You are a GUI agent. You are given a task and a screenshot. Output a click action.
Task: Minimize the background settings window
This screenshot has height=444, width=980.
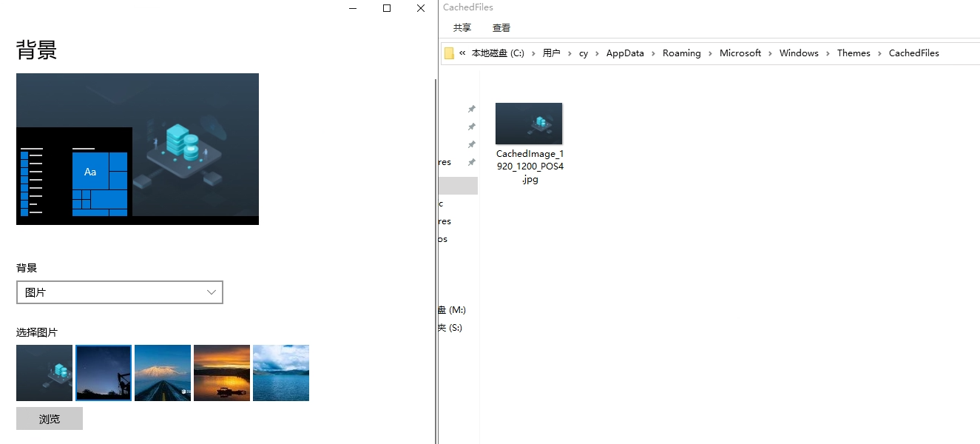click(353, 8)
